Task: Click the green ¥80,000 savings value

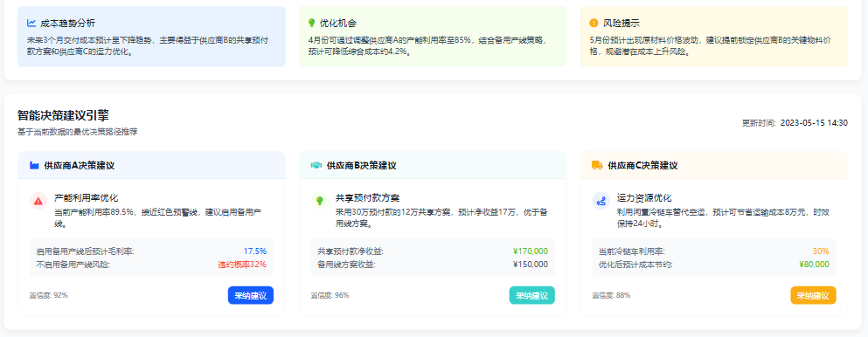Action: click(x=815, y=264)
